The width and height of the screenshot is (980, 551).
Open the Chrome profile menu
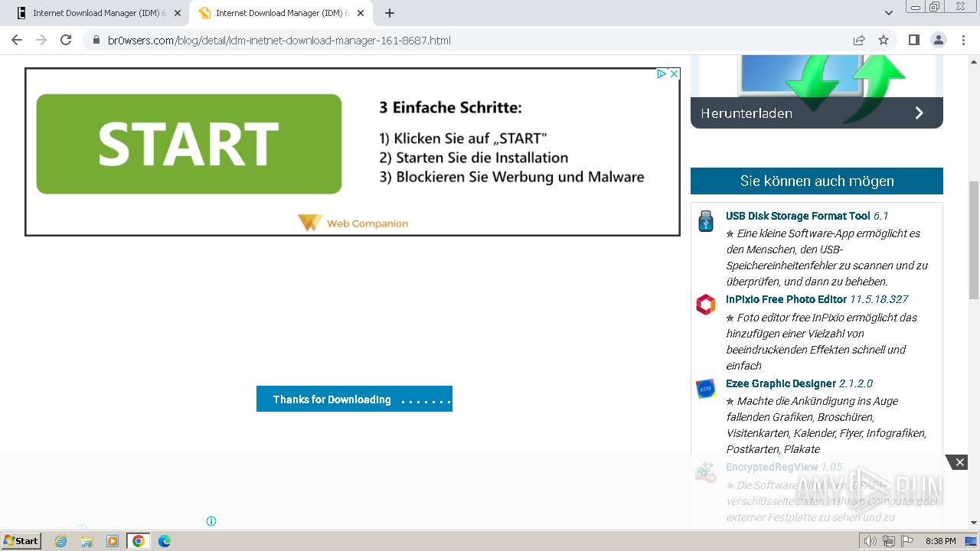click(x=939, y=40)
